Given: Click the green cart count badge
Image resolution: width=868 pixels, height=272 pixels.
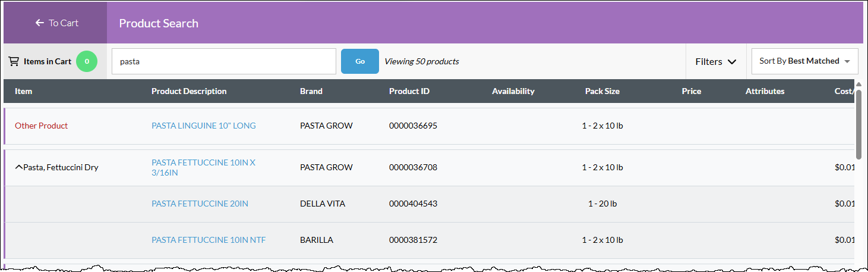Looking at the screenshot, I should coord(87,61).
